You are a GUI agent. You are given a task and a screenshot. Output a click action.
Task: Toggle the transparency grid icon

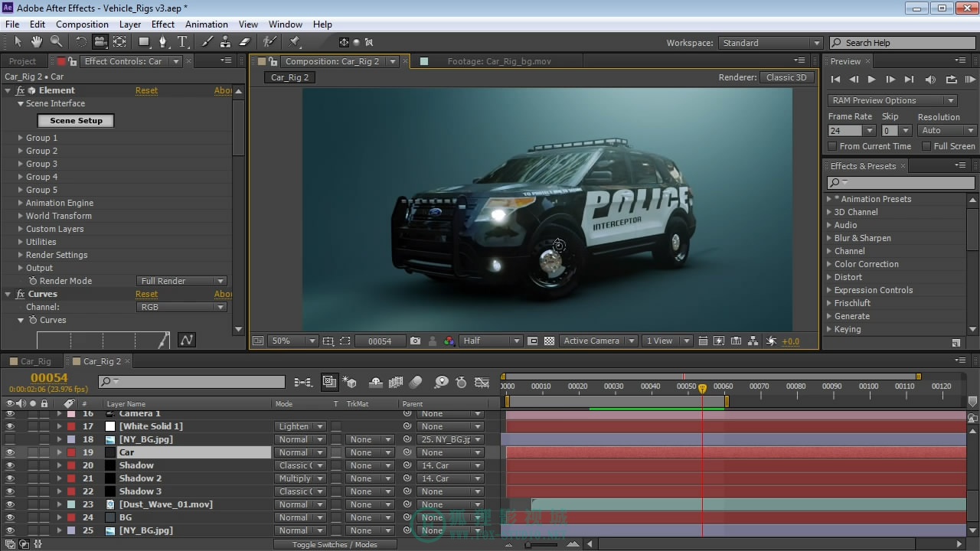pyautogui.click(x=549, y=341)
